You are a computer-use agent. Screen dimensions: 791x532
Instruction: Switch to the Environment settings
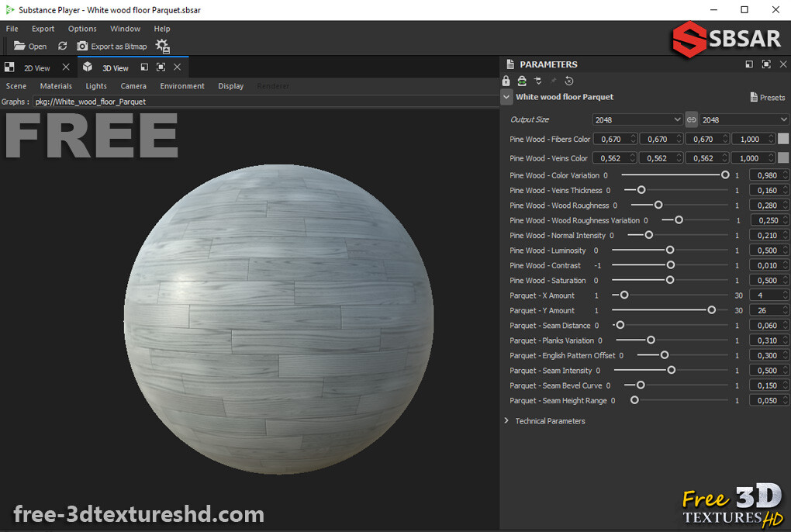coord(181,86)
